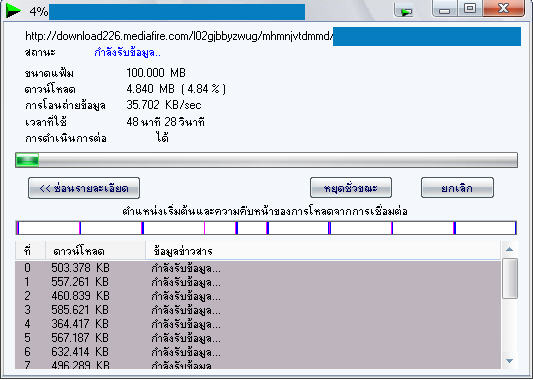This screenshot has height=380, width=533.
Task: Select connection row 4 with 364.417 KB
Action: coord(258,324)
